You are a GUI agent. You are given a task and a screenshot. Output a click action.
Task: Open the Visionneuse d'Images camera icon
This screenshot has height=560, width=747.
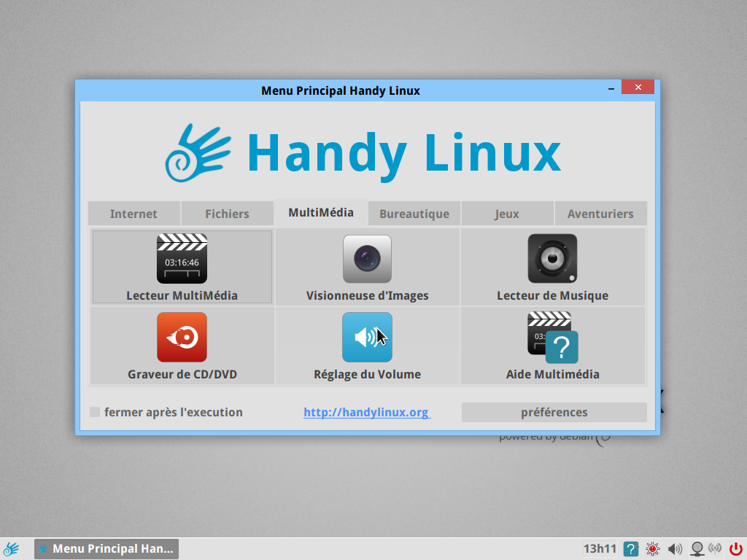point(368,259)
